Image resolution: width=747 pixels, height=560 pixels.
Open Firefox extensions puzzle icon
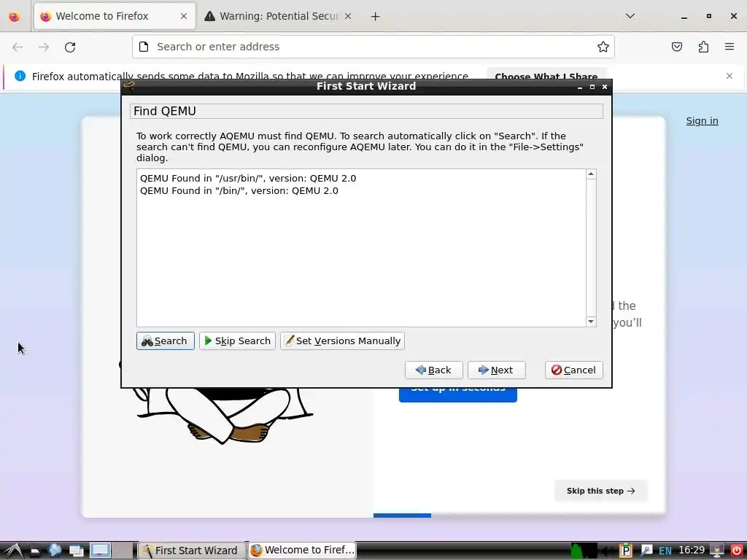703,47
